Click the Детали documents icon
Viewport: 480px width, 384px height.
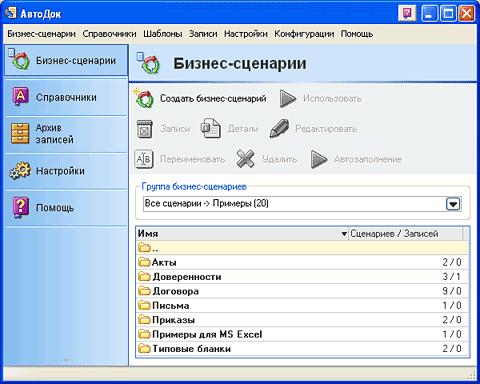211,128
